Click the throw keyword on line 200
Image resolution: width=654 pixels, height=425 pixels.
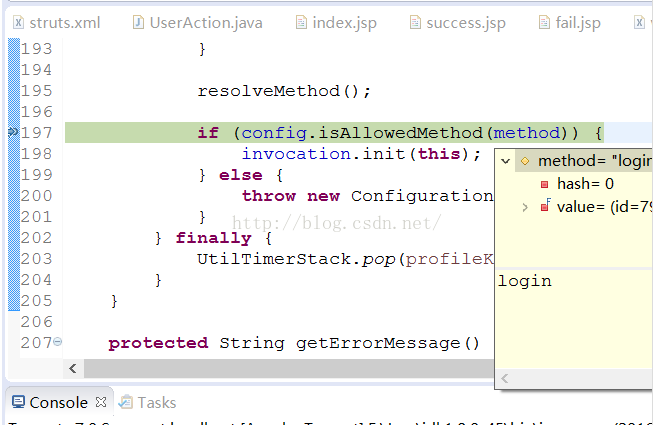[269, 196]
